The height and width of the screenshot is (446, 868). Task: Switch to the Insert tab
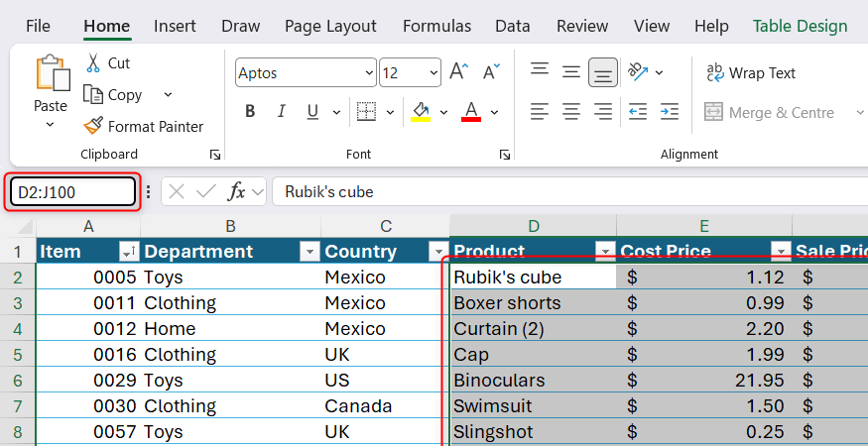coord(175,26)
